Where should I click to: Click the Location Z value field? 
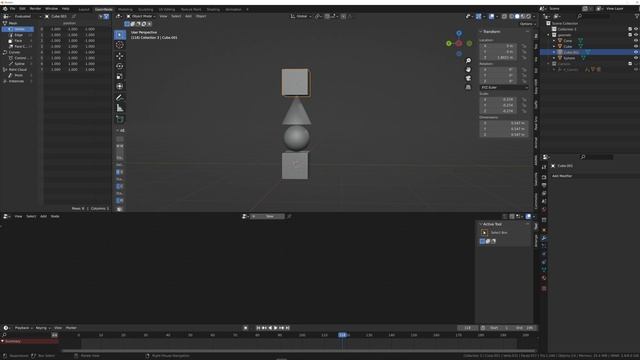tap(498, 58)
